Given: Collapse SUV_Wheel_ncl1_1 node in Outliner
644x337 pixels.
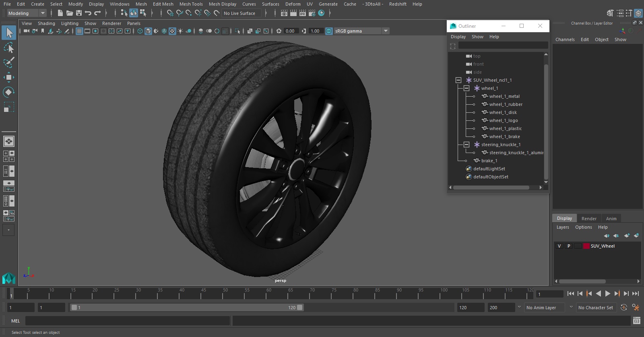Looking at the screenshot, I should pos(458,80).
